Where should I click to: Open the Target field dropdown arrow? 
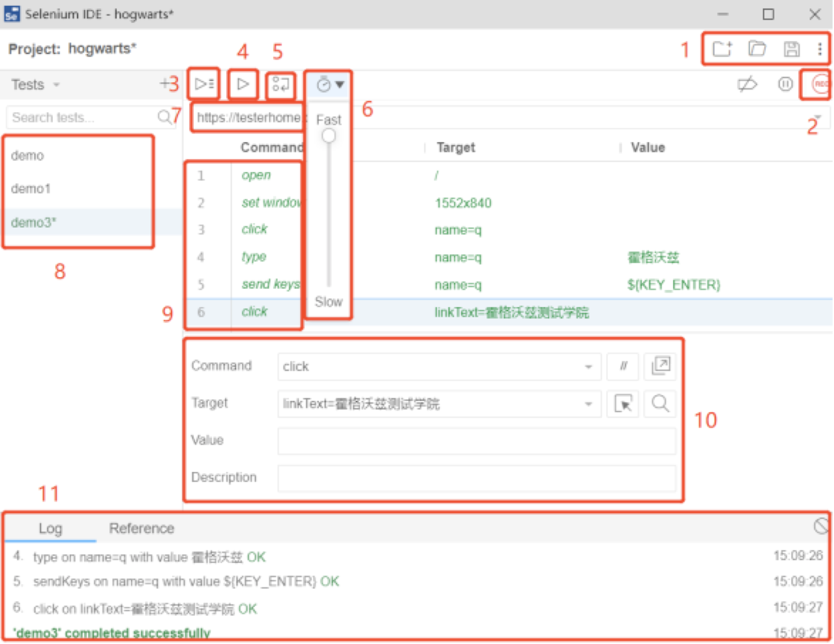click(588, 404)
